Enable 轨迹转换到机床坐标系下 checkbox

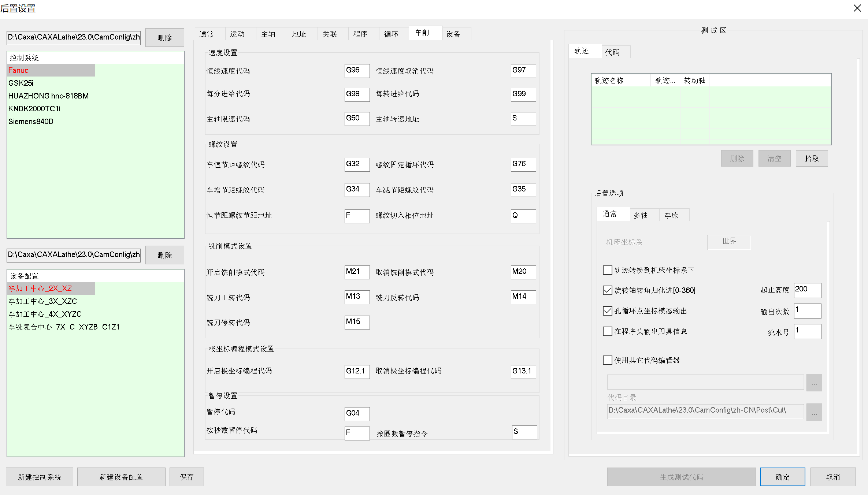pos(607,270)
